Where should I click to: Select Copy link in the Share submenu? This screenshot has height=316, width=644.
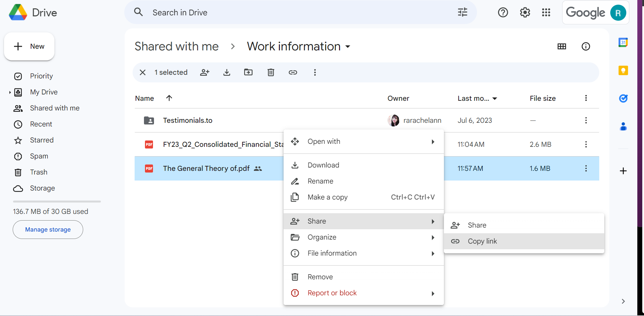click(x=482, y=241)
